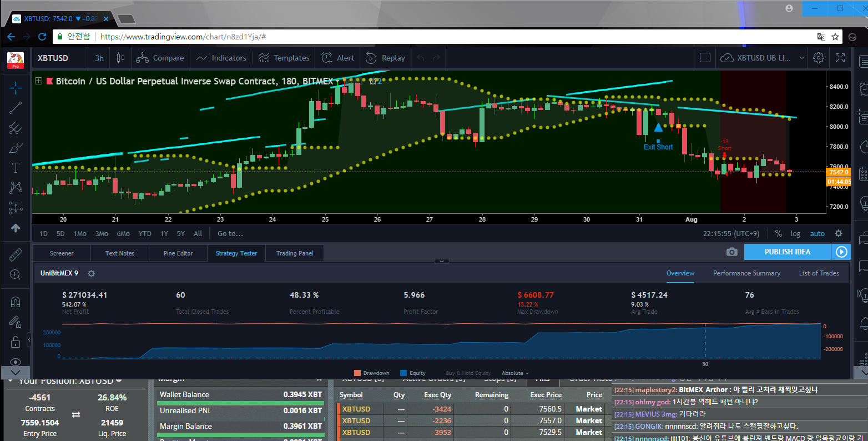This screenshot has width=868, height=441.
Task: Switch chart to fullscreen mode
Action: click(840, 58)
